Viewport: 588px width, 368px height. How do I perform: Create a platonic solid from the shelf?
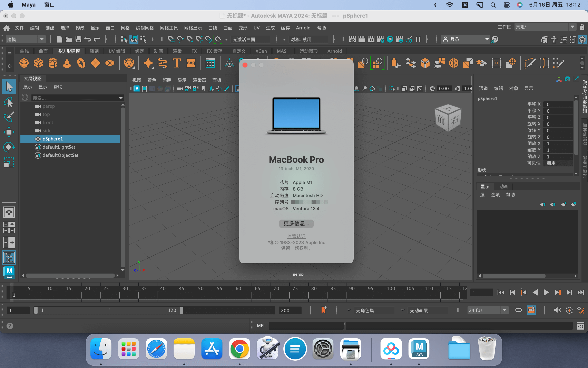click(x=129, y=63)
